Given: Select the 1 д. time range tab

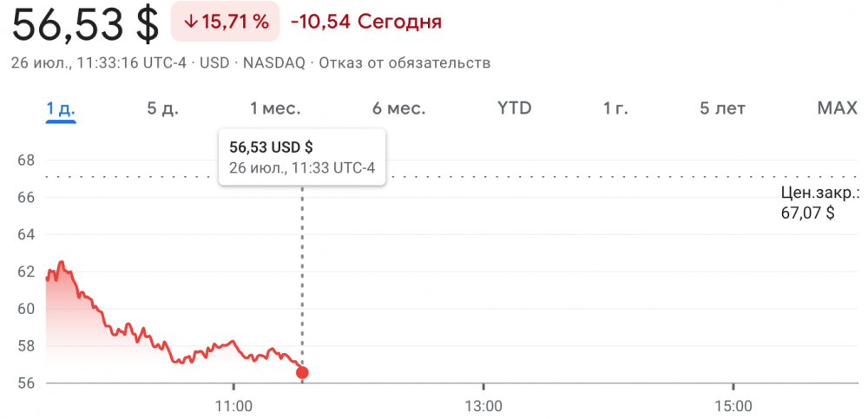Looking at the screenshot, I should pyautogui.click(x=61, y=108).
